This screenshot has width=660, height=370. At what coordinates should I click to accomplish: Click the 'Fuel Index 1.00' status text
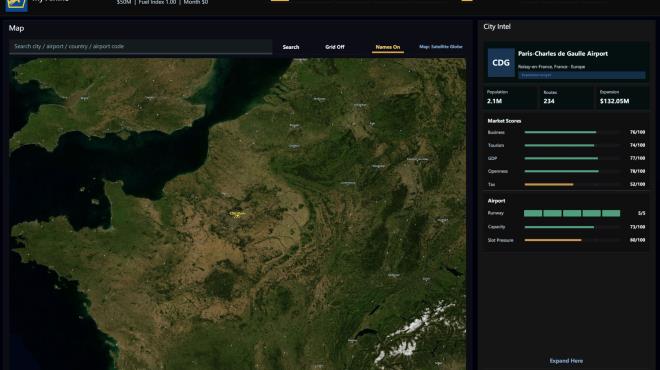point(157,2)
